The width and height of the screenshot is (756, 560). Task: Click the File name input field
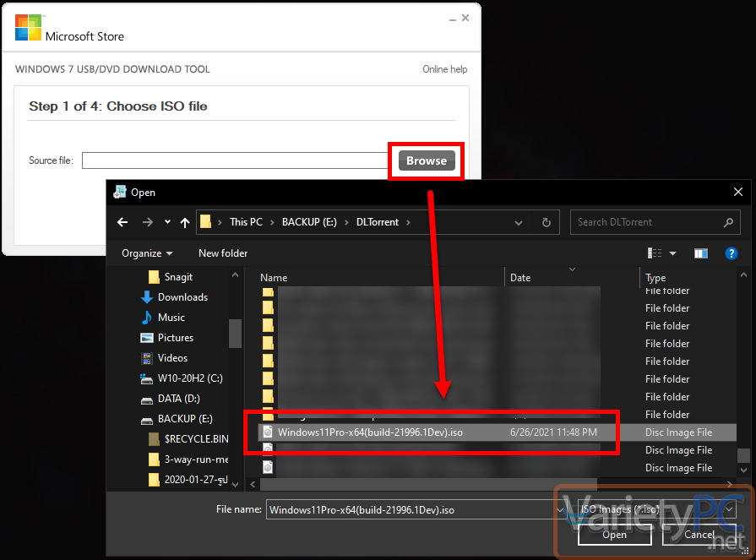[x=411, y=510]
